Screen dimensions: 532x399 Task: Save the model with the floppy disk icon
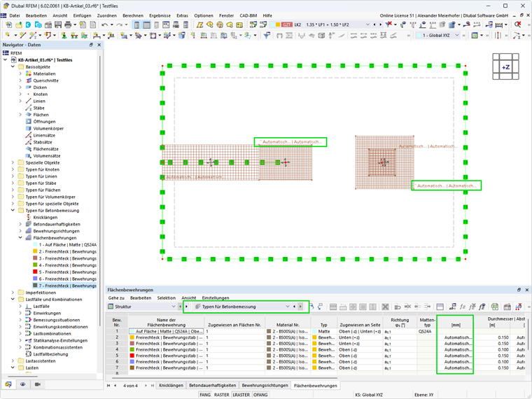[58, 24]
